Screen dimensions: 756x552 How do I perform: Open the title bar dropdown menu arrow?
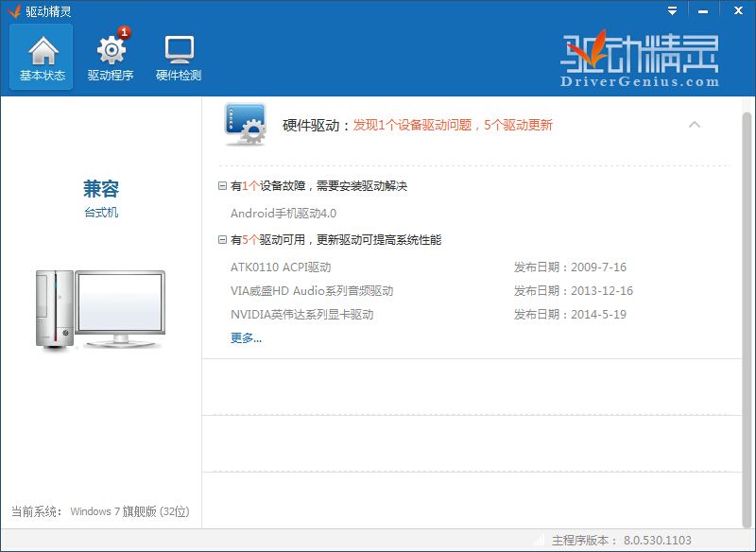672,11
